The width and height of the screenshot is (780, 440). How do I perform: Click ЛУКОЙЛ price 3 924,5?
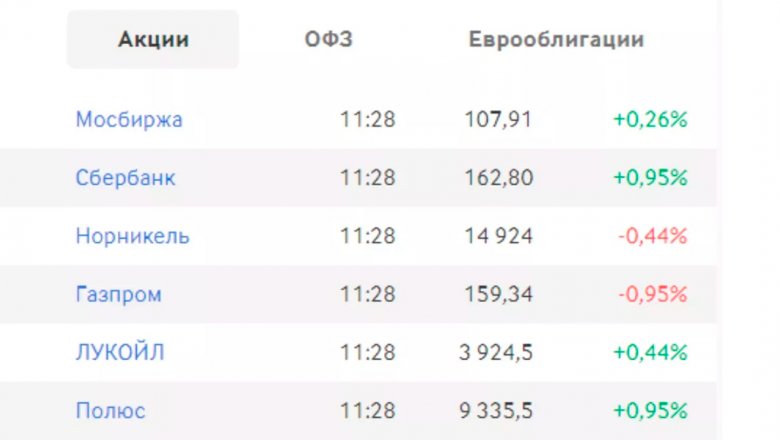pyautogui.click(x=495, y=352)
